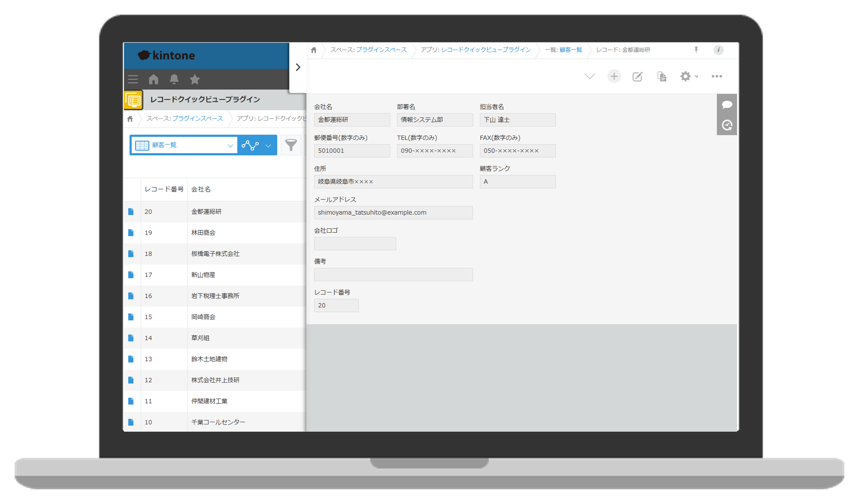Expand the 顧客一覧 view dropdown
Screen dimensions: 859x504
(x=230, y=145)
